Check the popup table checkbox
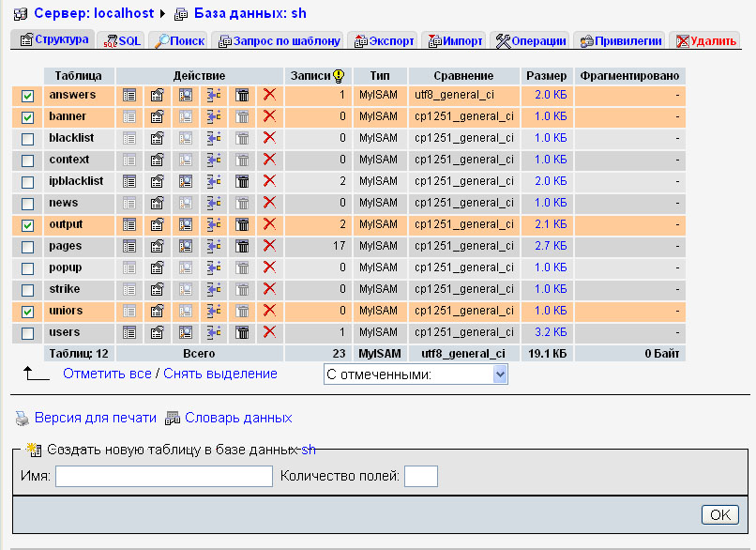Screen dimensions: 756x550 pyautogui.click(x=27, y=268)
